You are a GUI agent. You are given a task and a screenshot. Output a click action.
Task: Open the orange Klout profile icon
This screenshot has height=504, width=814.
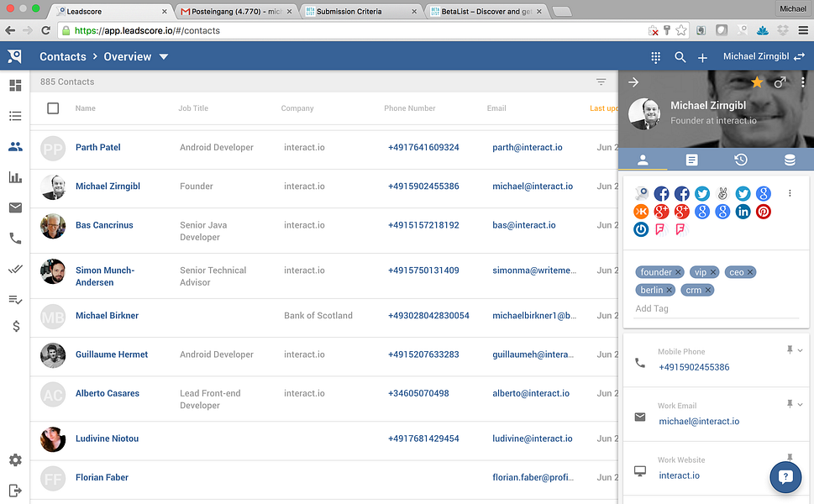641,212
